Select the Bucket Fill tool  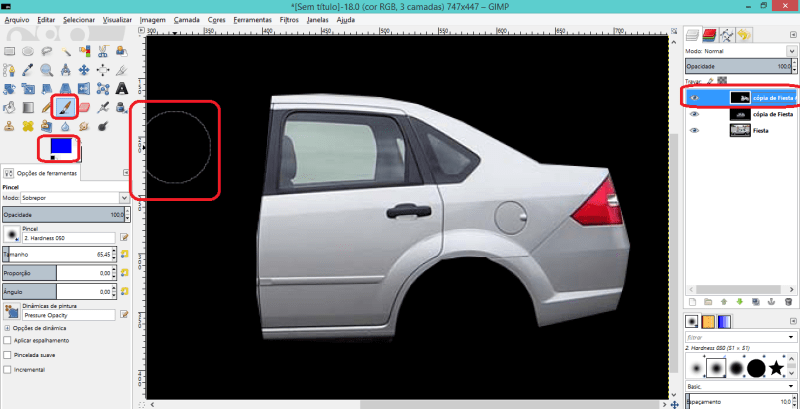coord(9,107)
